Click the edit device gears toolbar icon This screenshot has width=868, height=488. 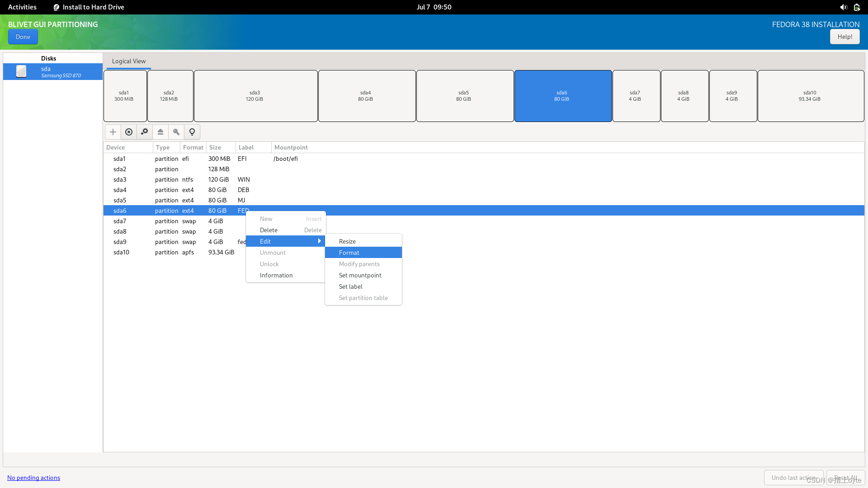145,132
